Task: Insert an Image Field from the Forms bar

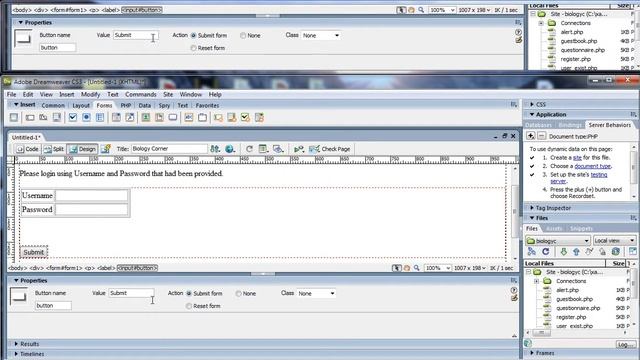Action: point(146,118)
